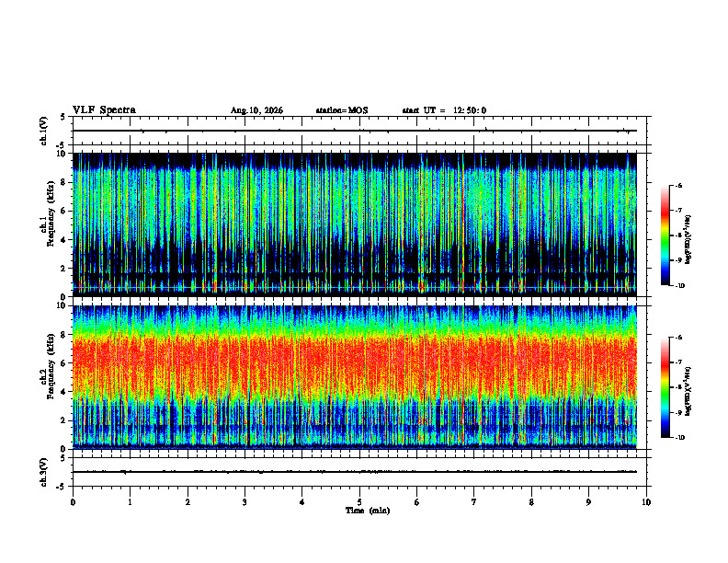This screenshot has width=728, height=563.
Task: Click the 8 kHz tick label of ch.1 panel
Action: pyautogui.click(x=64, y=182)
